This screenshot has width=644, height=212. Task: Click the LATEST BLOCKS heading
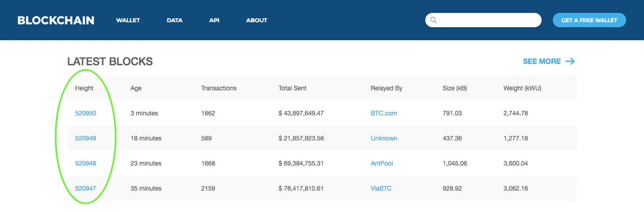click(110, 62)
